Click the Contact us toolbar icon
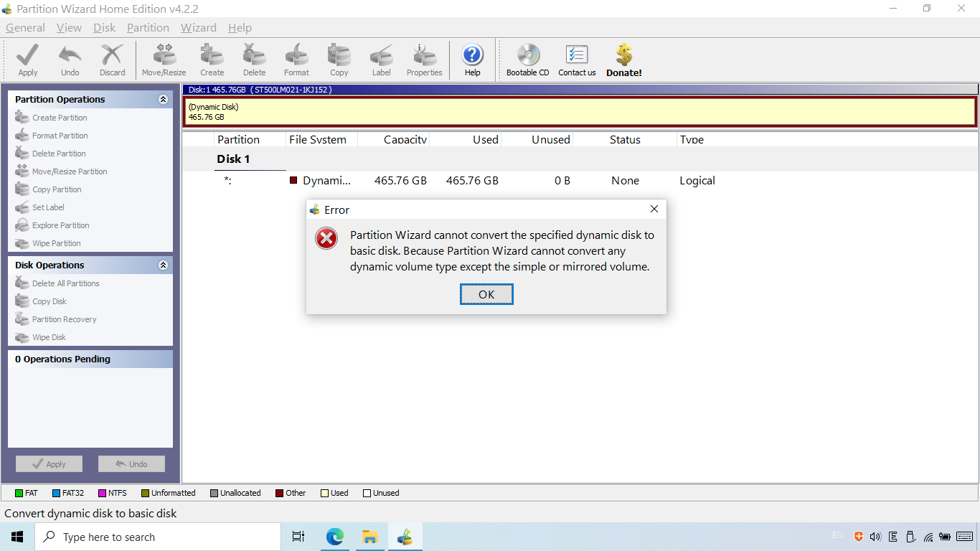 [577, 60]
